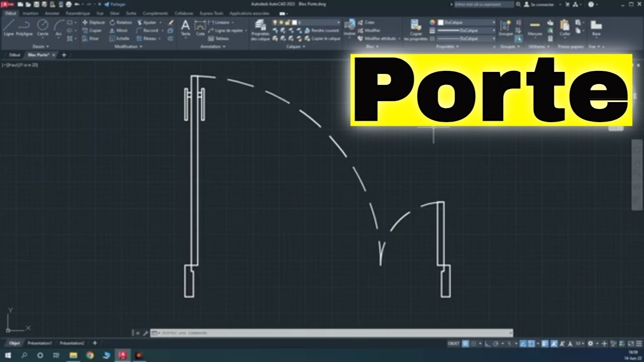Image resolution: width=644 pixels, height=362 pixels.
Task: Click the Déplacer (move) tool
Action: (x=94, y=23)
